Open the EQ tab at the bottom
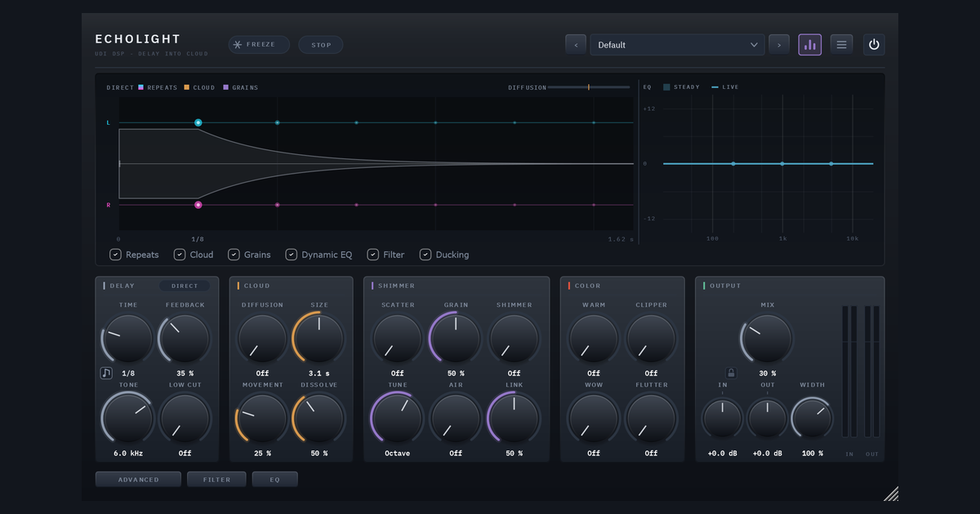The width and height of the screenshot is (980, 514). pyautogui.click(x=274, y=480)
